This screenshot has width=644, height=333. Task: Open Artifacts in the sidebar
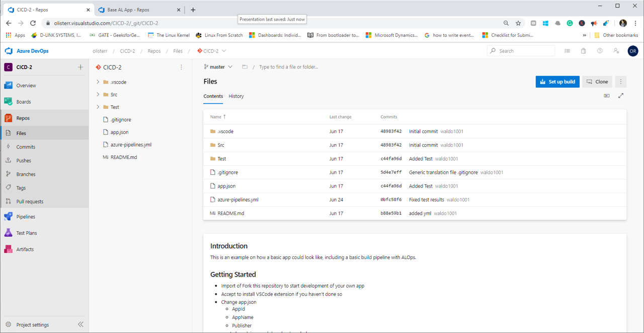tap(25, 249)
